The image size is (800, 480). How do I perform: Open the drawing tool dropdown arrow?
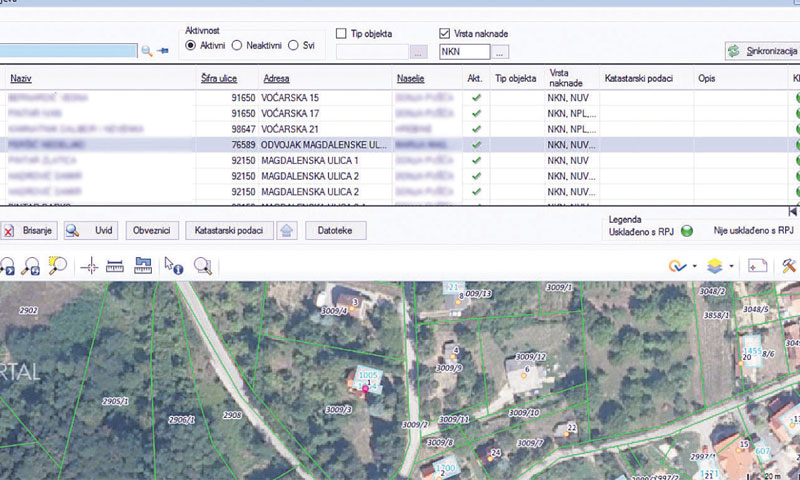(x=694, y=267)
